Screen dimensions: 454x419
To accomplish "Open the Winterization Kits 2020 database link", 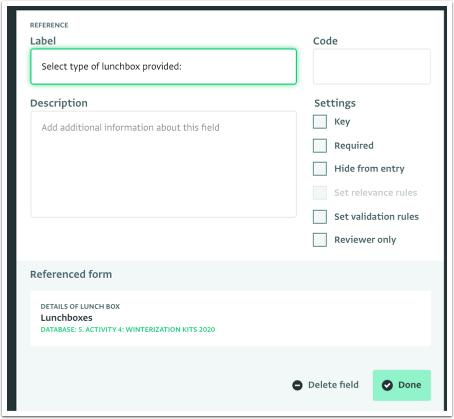I will click(x=128, y=330).
